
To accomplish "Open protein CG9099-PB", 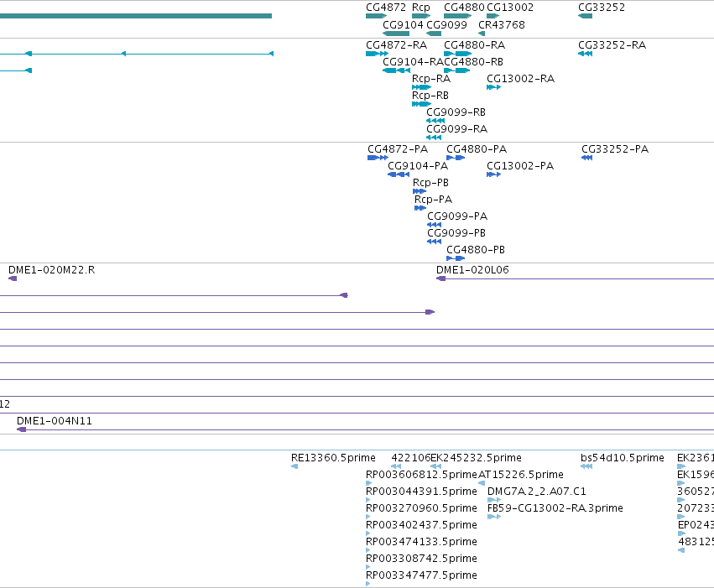I will click(456, 233).
